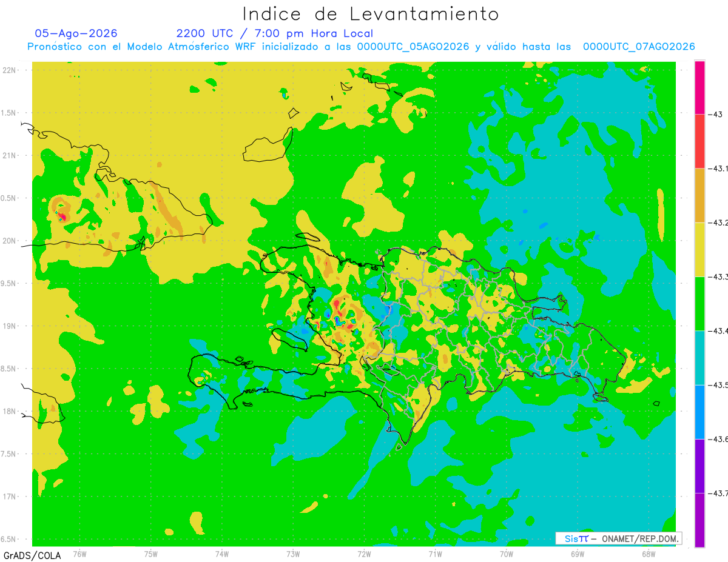Image resolution: width=728 pixels, height=562 pixels.
Task: Pick the cyan swatch in the color scale
Action: [x=699, y=358]
